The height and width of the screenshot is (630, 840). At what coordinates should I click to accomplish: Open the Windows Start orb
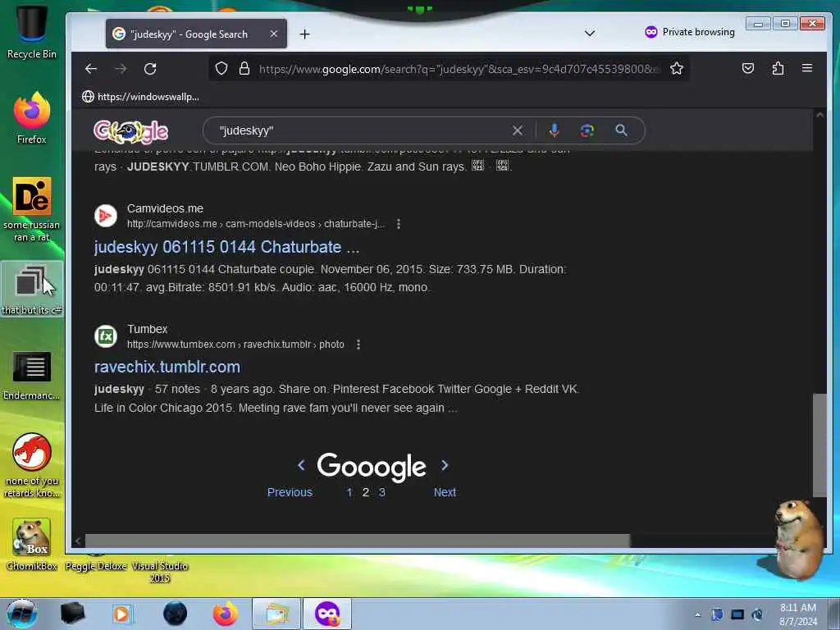[x=21, y=614]
